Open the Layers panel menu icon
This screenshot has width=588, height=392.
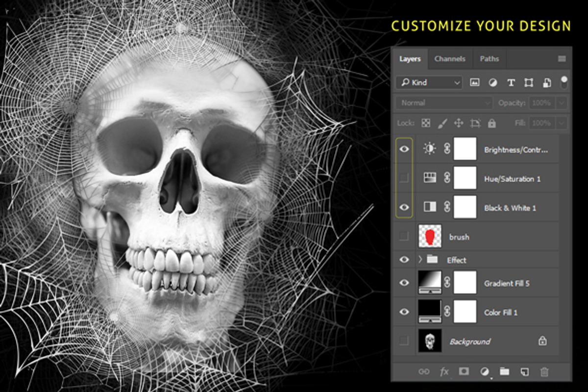[x=562, y=59]
